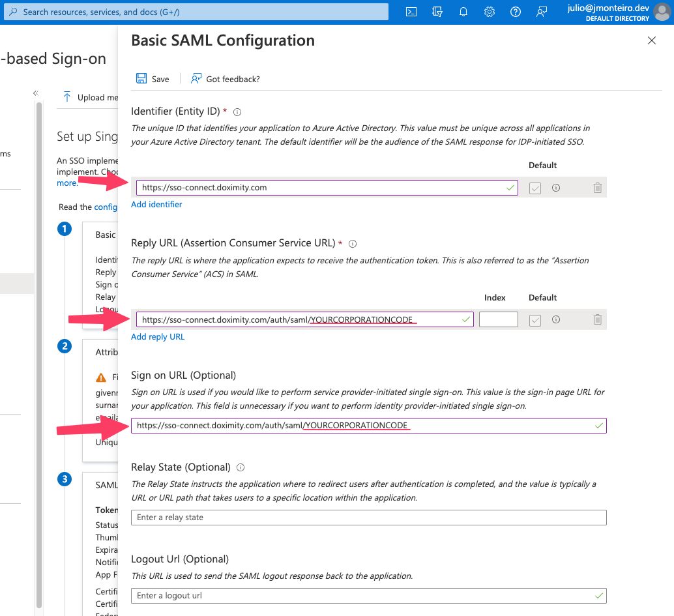Click the info icon beside Reply URL heading
Image resolution: width=674 pixels, height=616 pixels.
tap(353, 244)
